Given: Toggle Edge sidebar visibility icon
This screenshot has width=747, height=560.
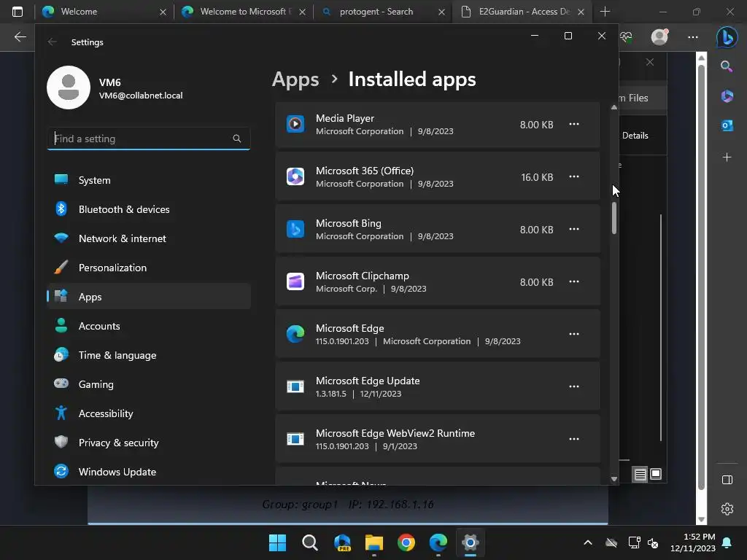Looking at the screenshot, I should point(727,480).
